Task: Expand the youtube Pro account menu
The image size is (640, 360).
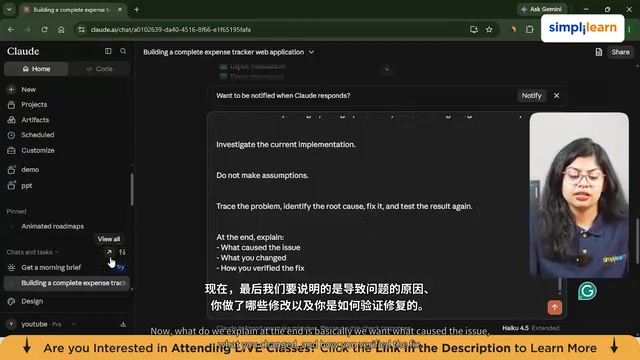Action: click(42, 324)
